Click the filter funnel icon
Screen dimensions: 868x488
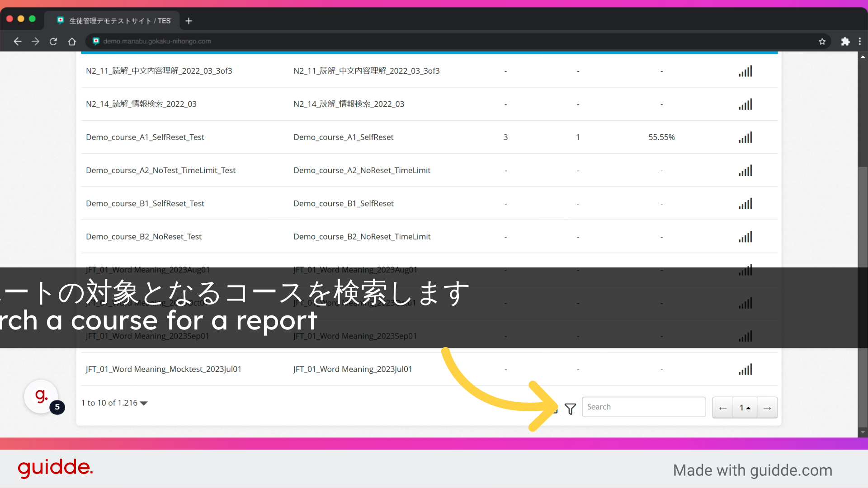pyautogui.click(x=570, y=408)
